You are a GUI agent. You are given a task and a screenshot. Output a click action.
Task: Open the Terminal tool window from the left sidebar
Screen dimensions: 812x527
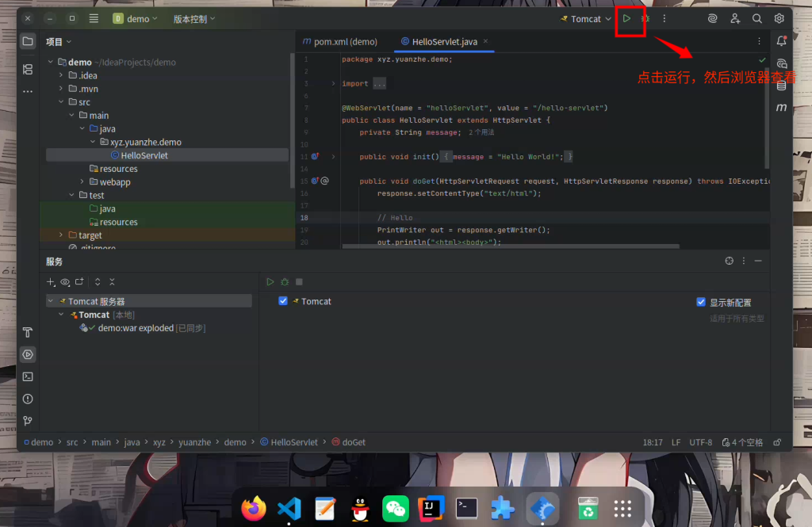[28, 376]
